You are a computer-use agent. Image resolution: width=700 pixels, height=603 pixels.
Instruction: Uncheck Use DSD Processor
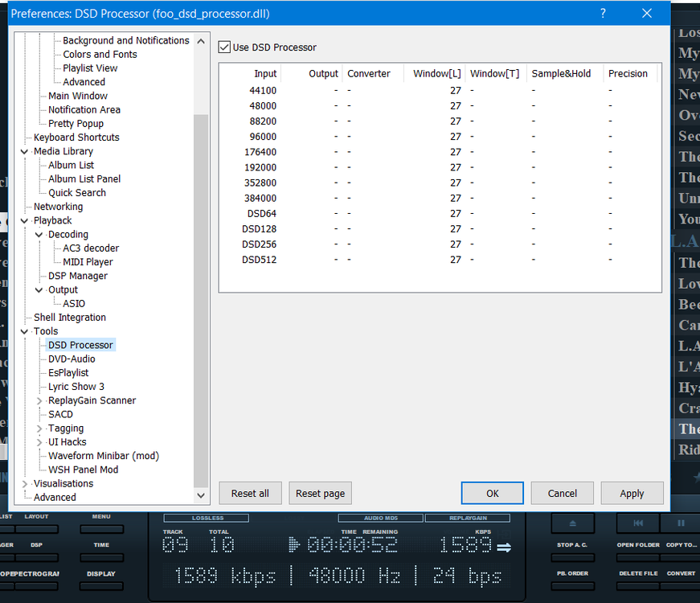[x=224, y=47]
